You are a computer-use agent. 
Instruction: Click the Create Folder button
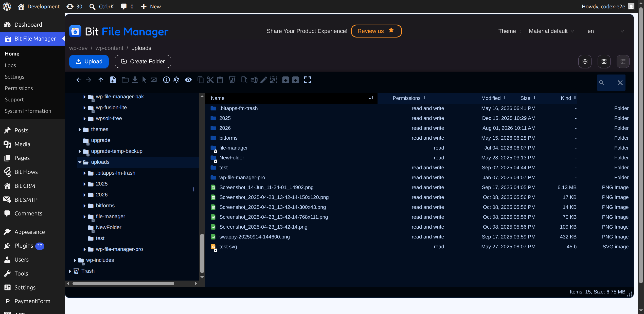[143, 62]
